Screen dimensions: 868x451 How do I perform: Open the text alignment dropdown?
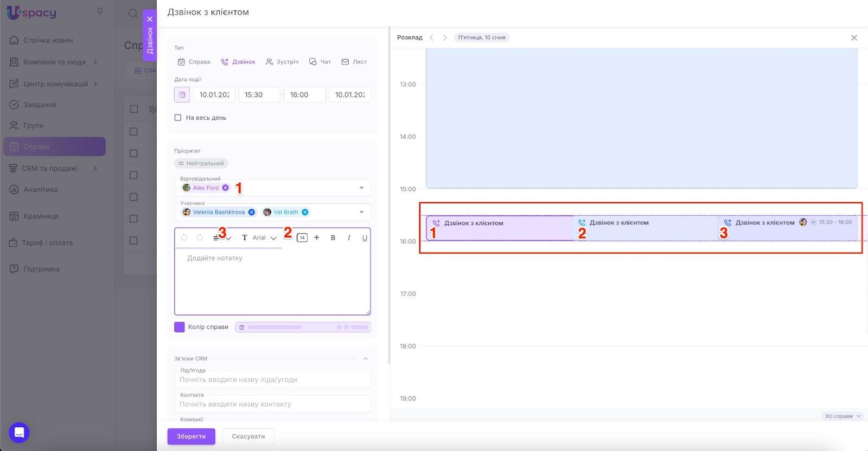(x=222, y=237)
